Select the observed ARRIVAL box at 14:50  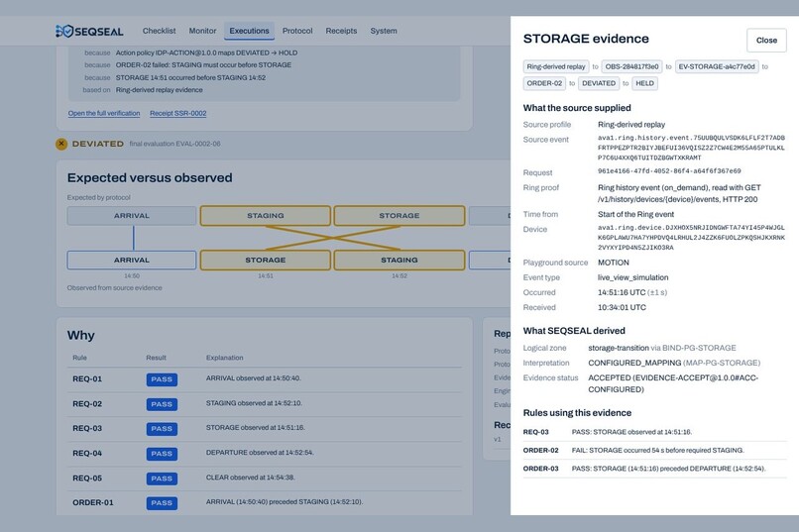[132, 261]
